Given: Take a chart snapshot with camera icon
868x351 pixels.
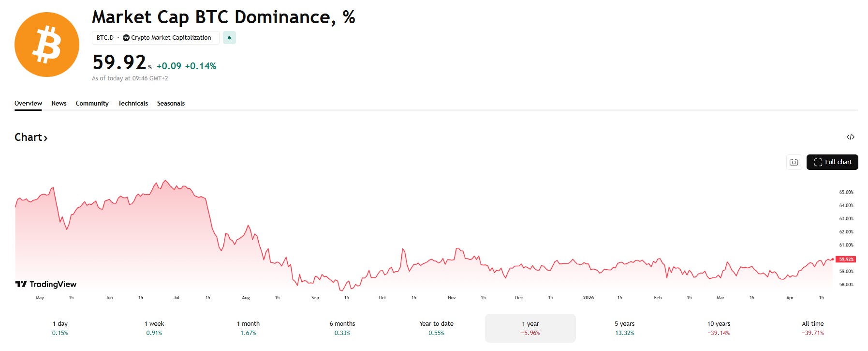Looking at the screenshot, I should click(794, 162).
